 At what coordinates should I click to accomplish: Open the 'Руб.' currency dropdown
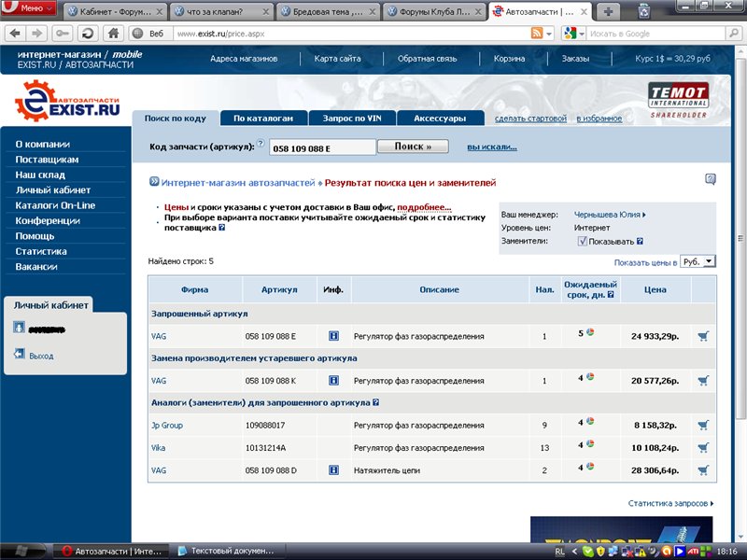point(698,261)
